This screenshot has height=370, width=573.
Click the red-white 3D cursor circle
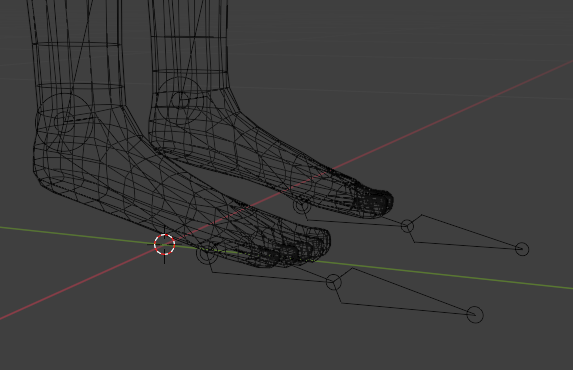[164, 245]
